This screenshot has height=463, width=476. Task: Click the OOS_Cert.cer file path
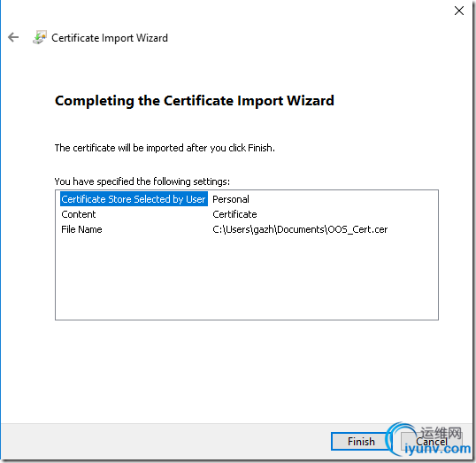300,229
